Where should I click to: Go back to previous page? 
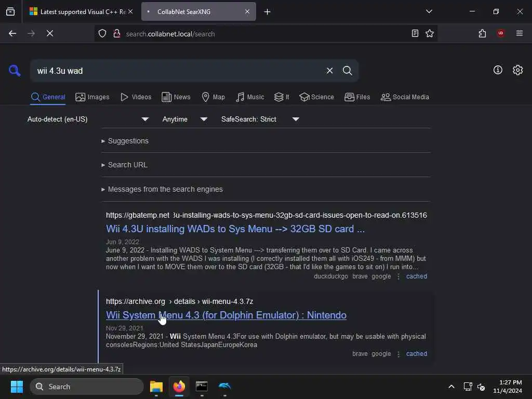coord(12,33)
